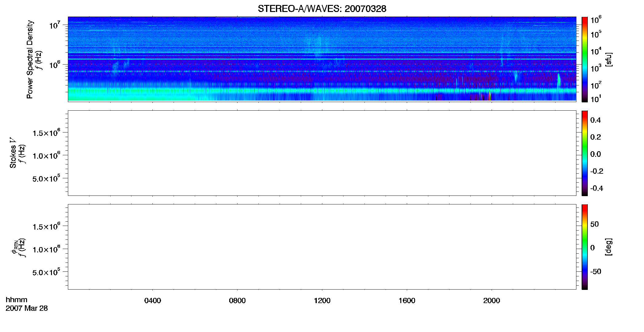The height and width of the screenshot is (332, 644).
Task: Click the plot title STEREO-A/WAVES: 20070328
Action: [322, 9]
